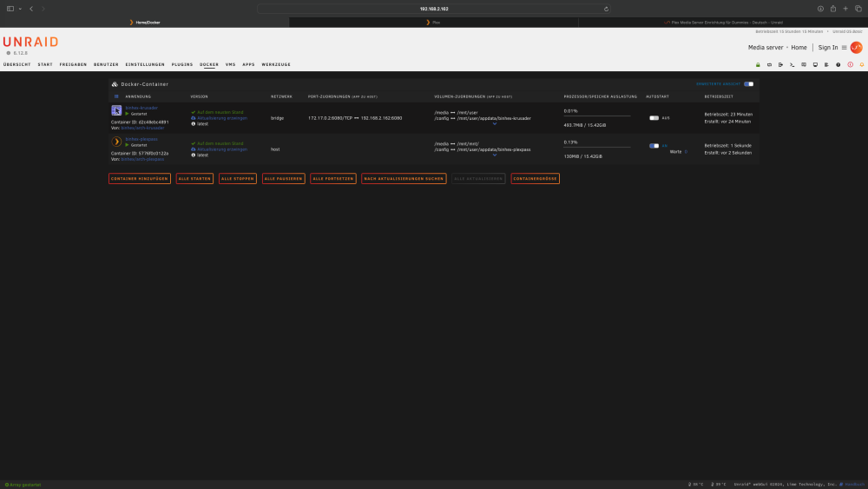
Task: Open the binhex/arch-krusader repository link
Action: click(x=143, y=128)
